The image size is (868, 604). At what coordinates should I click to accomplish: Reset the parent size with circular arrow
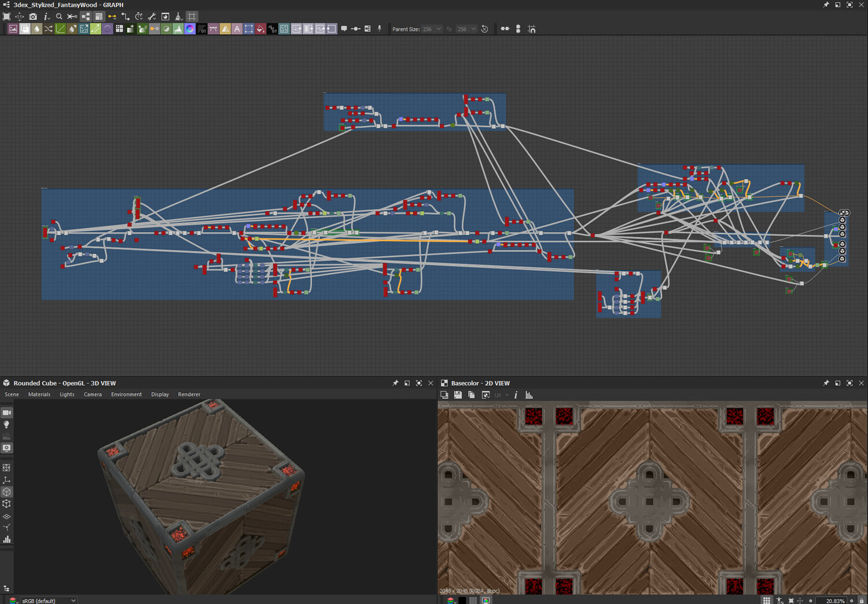[x=485, y=29]
